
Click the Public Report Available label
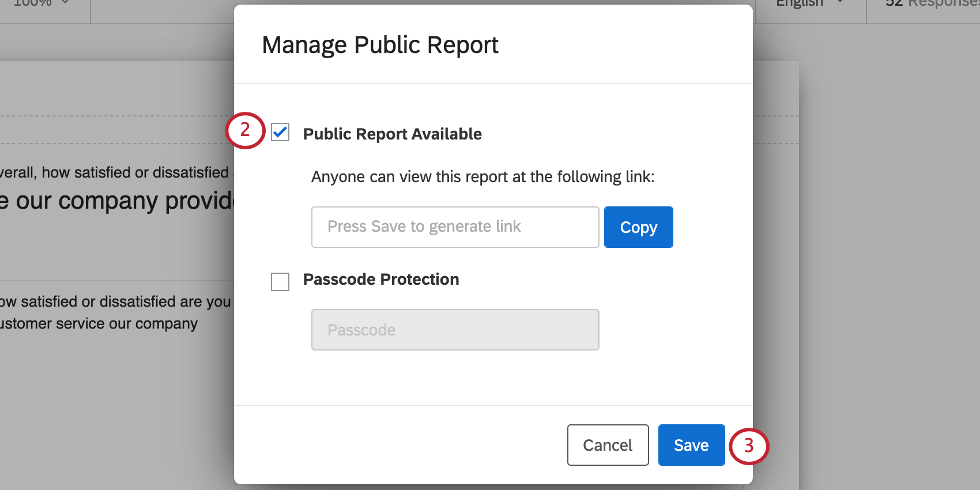[x=392, y=134]
